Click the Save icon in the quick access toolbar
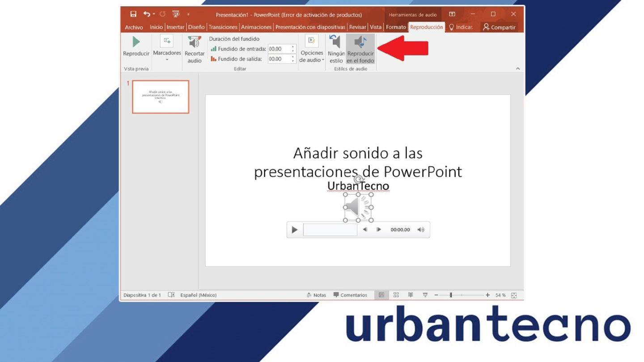644x362 pixels. (133, 14)
